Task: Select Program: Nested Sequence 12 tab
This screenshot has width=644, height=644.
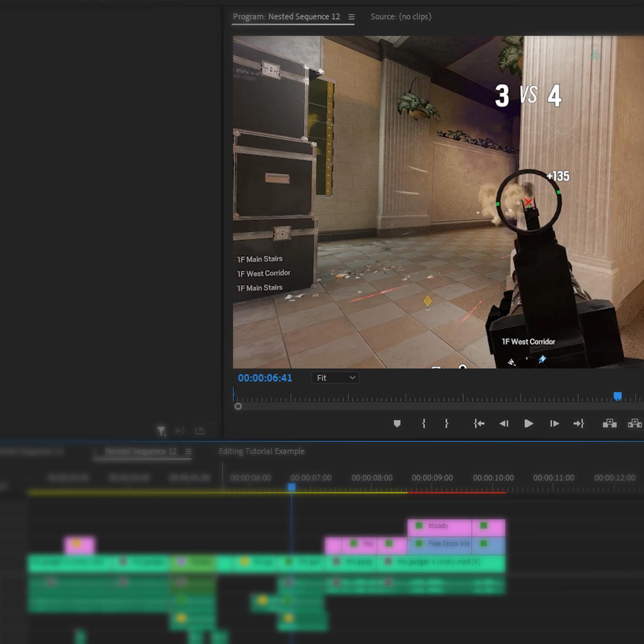Action: tap(286, 17)
